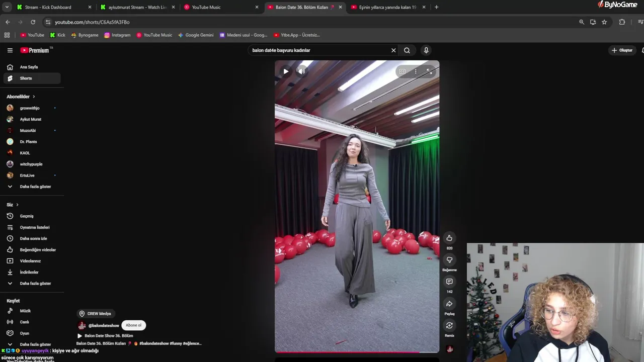The height and width of the screenshot is (362, 644).
Task: Open the Google Gemini bookmark
Action: click(x=196, y=35)
